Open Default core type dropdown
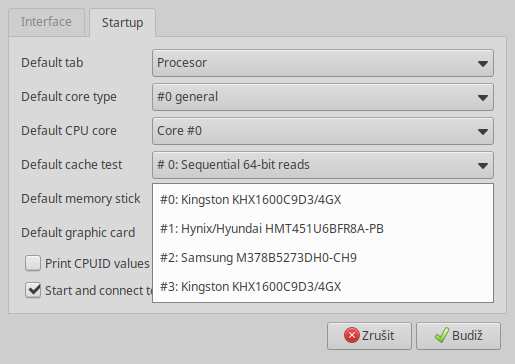The image size is (515, 364). [323, 97]
